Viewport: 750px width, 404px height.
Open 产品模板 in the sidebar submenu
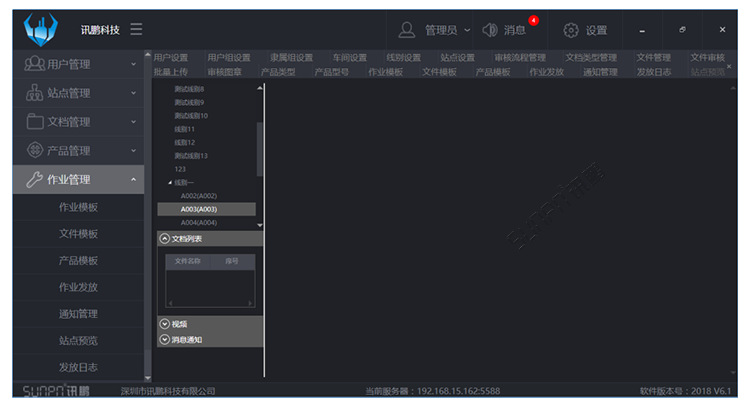(78, 261)
